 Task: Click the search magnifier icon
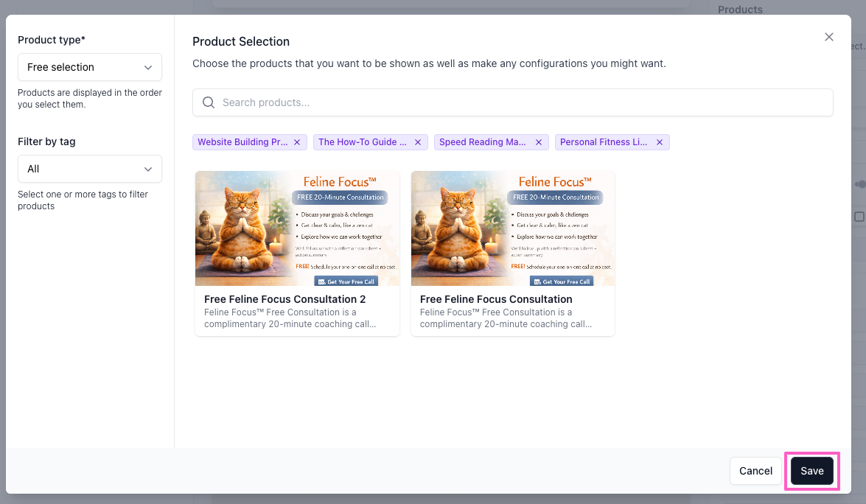point(209,102)
